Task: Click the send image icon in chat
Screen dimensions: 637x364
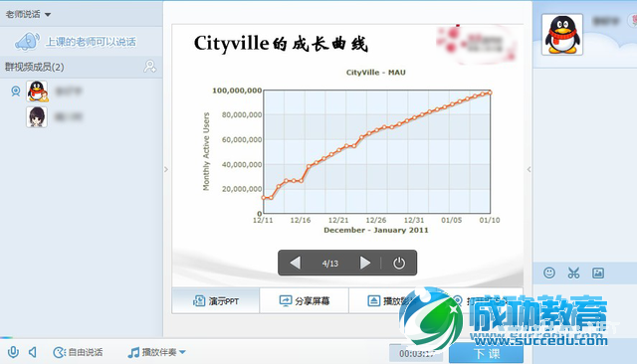Action: (598, 273)
